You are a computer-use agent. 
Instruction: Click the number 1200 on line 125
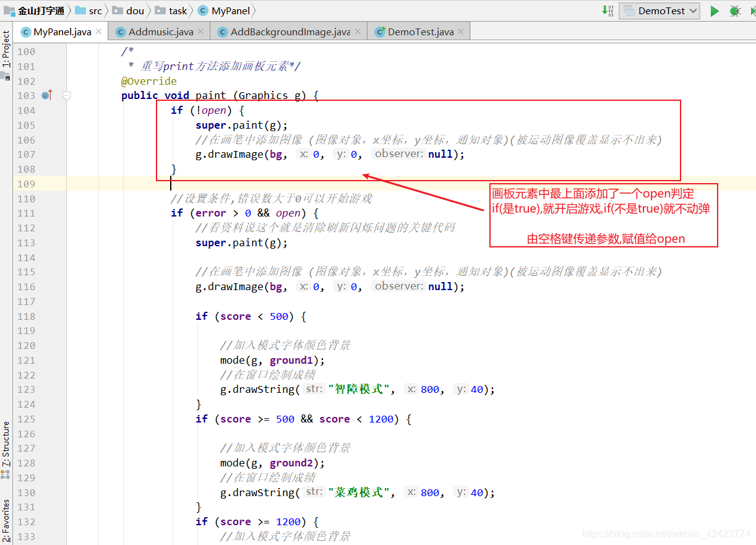381,419
